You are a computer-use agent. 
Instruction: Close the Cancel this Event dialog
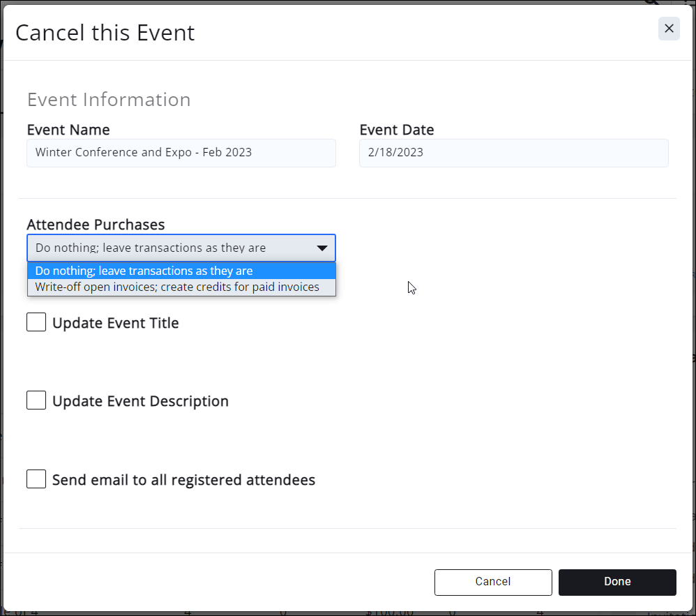click(669, 29)
